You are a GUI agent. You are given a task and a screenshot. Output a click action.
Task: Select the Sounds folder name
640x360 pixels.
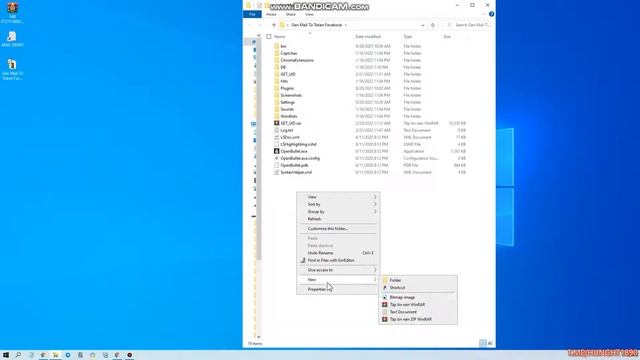(287, 109)
